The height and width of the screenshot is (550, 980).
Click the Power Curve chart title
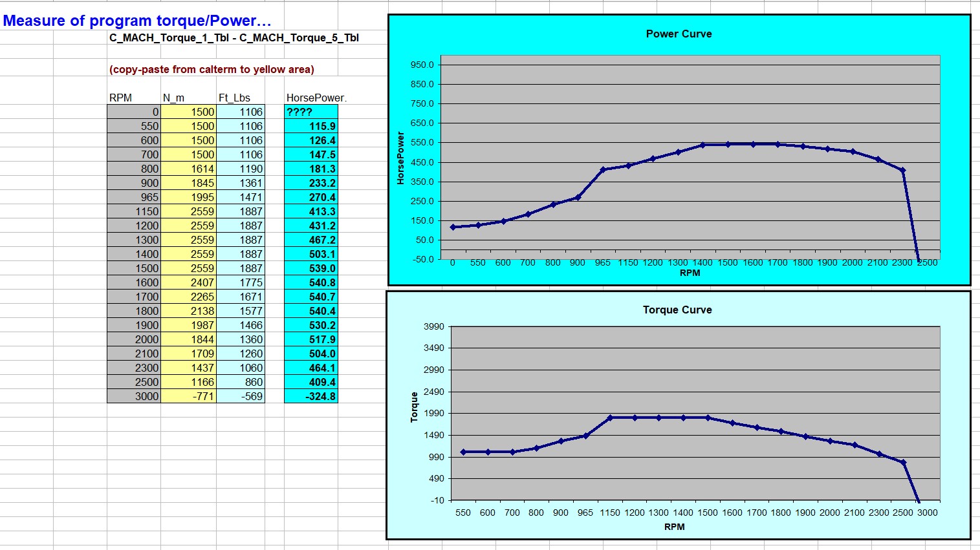[679, 34]
